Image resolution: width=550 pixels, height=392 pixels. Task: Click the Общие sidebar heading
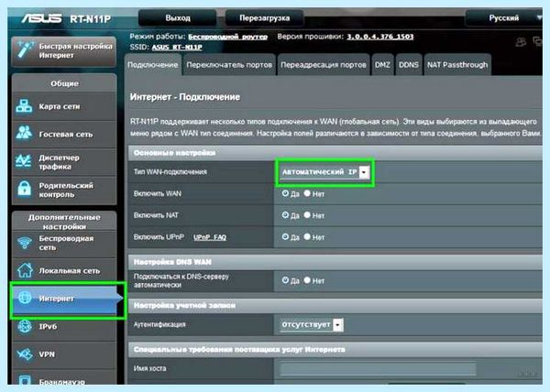point(64,83)
